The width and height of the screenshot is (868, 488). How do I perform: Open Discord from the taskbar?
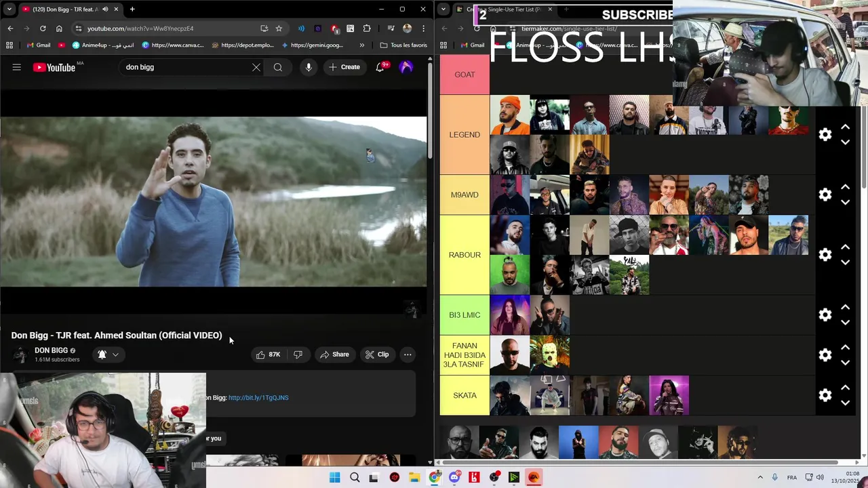[454, 477]
